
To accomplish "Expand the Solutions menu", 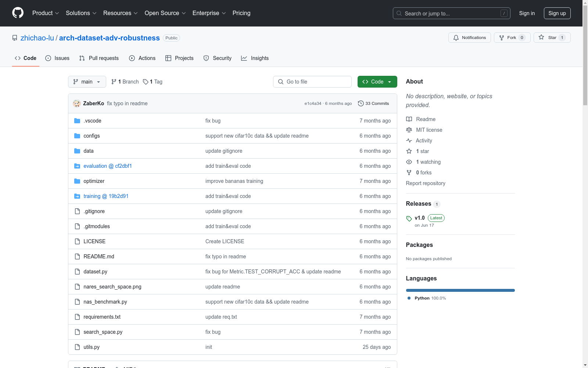I will pyautogui.click(x=81, y=13).
